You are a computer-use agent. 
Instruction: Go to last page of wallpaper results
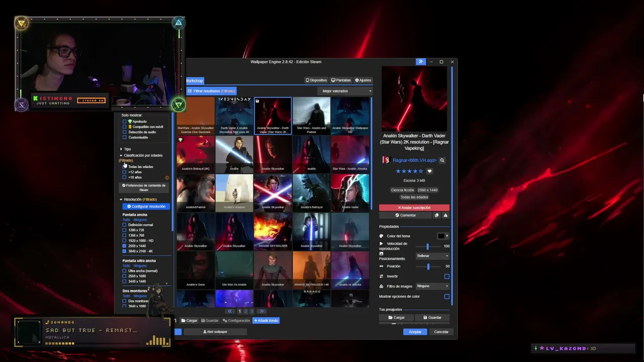point(262,311)
